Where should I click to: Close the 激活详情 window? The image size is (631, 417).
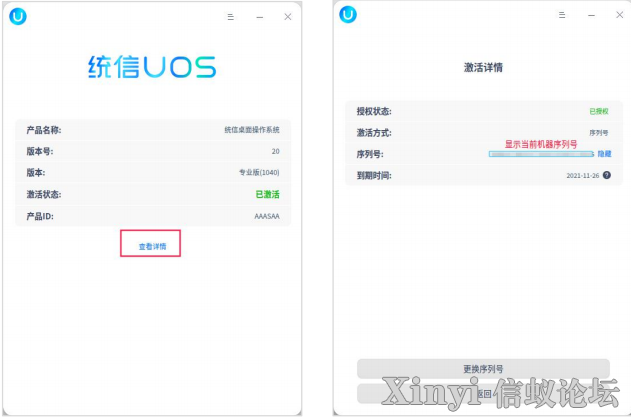pyautogui.click(x=619, y=14)
